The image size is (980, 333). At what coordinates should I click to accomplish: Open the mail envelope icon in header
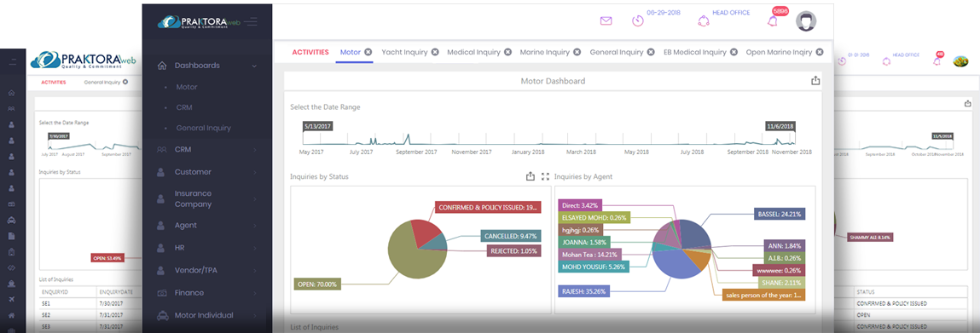pyautogui.click(x=606, y=20)
